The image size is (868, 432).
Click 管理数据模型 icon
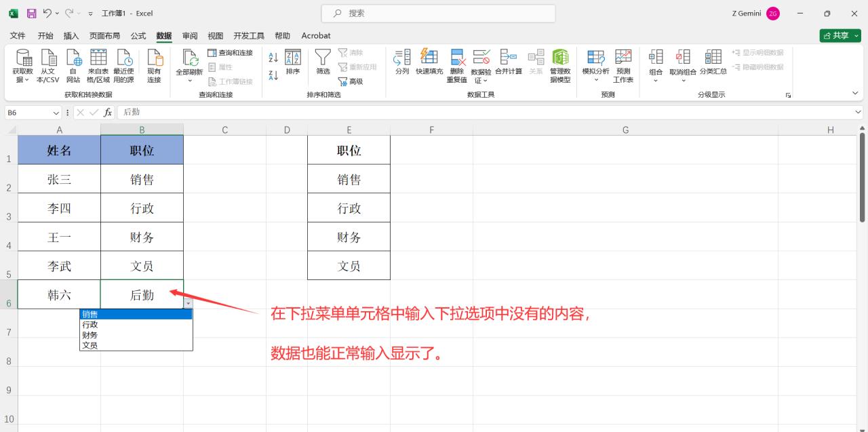click(560, 66)
